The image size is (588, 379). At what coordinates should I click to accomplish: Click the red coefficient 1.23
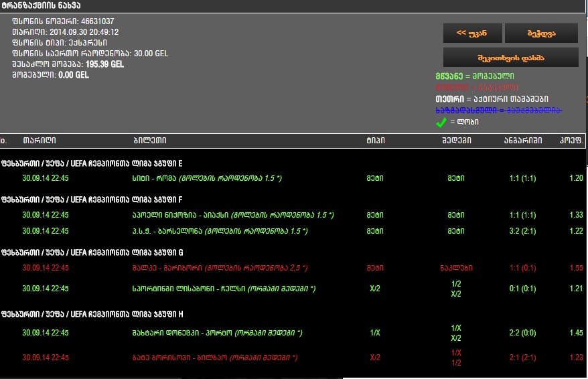point(577,358)
